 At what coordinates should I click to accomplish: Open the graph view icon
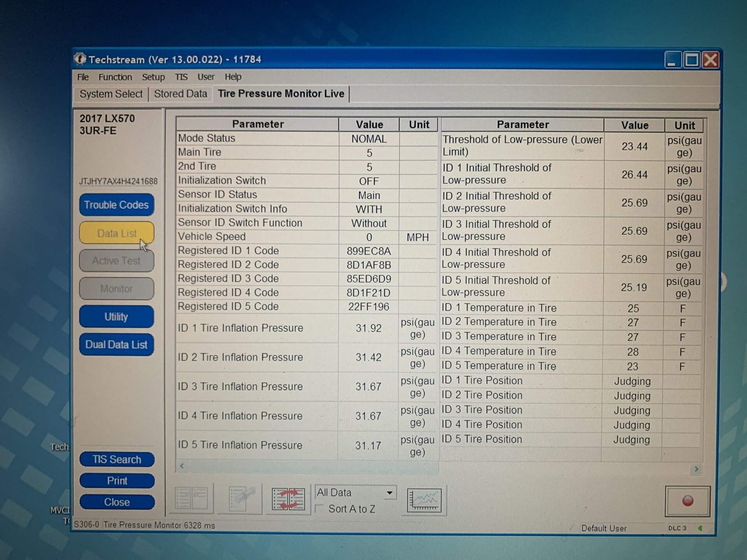pos(424,500)
